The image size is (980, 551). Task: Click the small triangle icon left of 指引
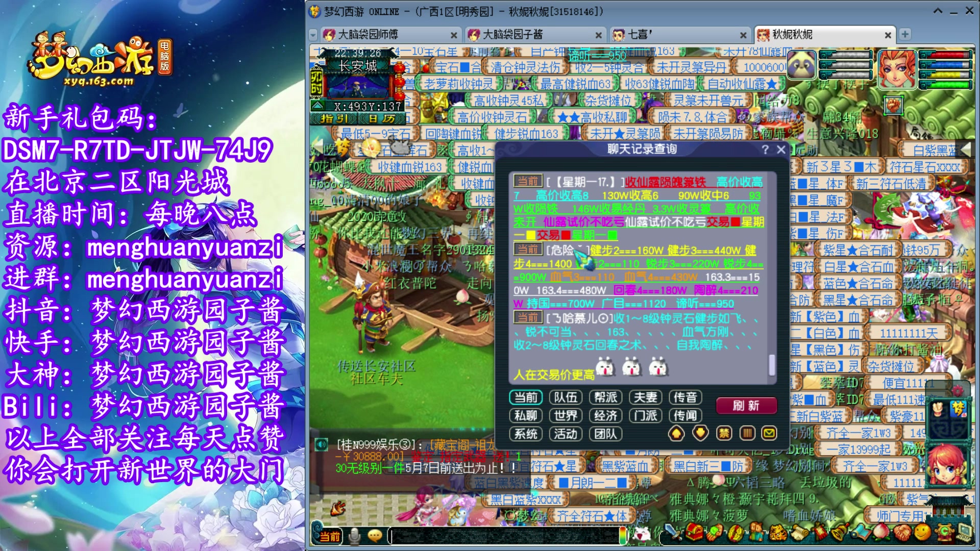click(317, 106)
